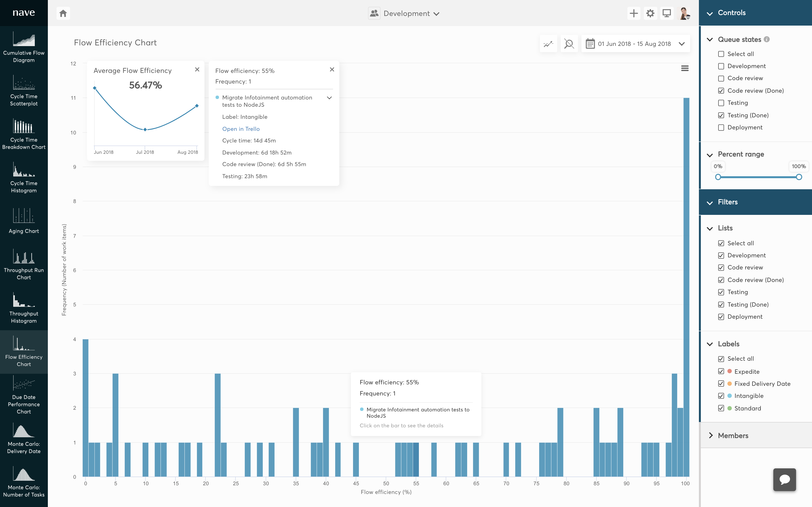Open settings gear icon
The height and width of the screenshot is (507, 812).
pos(650,14)
